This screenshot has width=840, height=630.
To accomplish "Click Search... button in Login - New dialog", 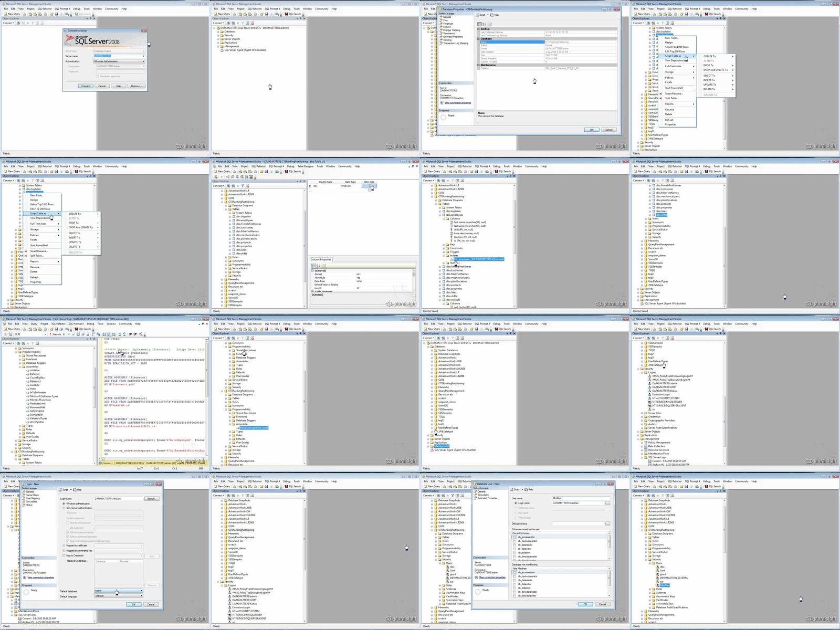I will pyautogui.click(x=151, y=498).
